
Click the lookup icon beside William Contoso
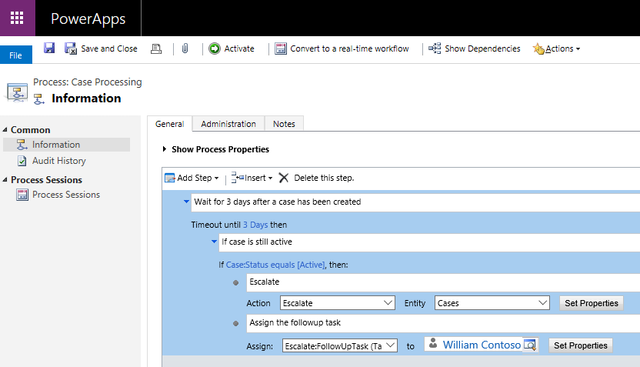coord(529,345)
